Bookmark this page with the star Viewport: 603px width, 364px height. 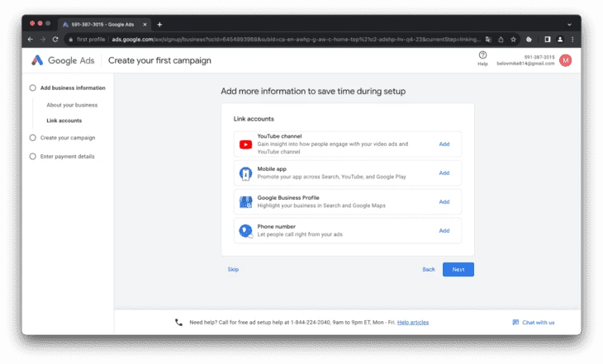pyautogui.click(x=513, y=39)
